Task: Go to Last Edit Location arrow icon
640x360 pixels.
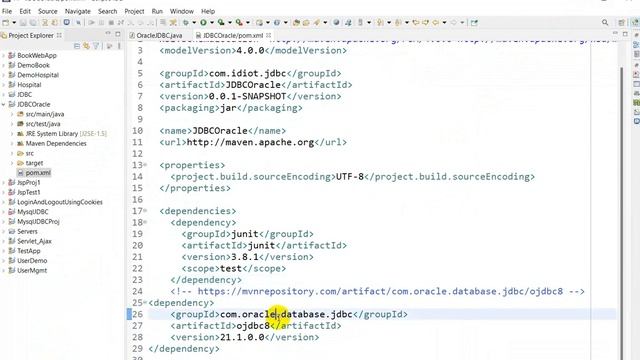Action: point(416,23)
